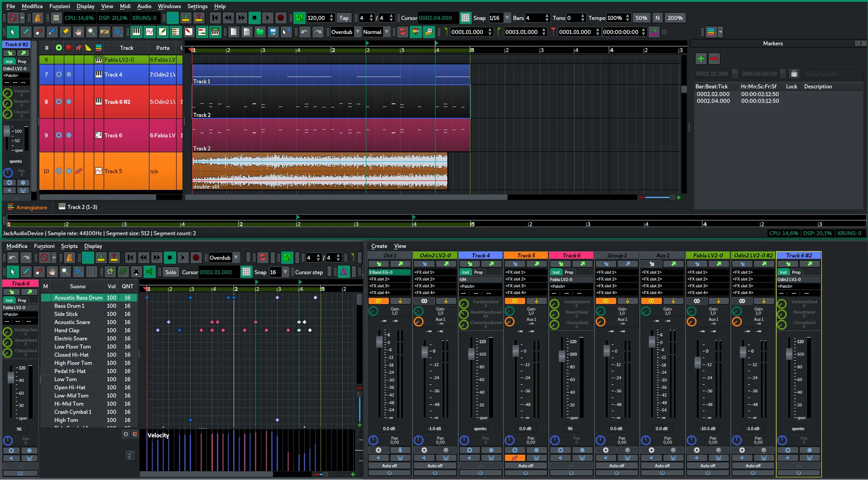The height and width of the screenshot is (480, 868).
Task: Select the Eraser tool in the arranger toolbar
Action: [x=39, y=32]
